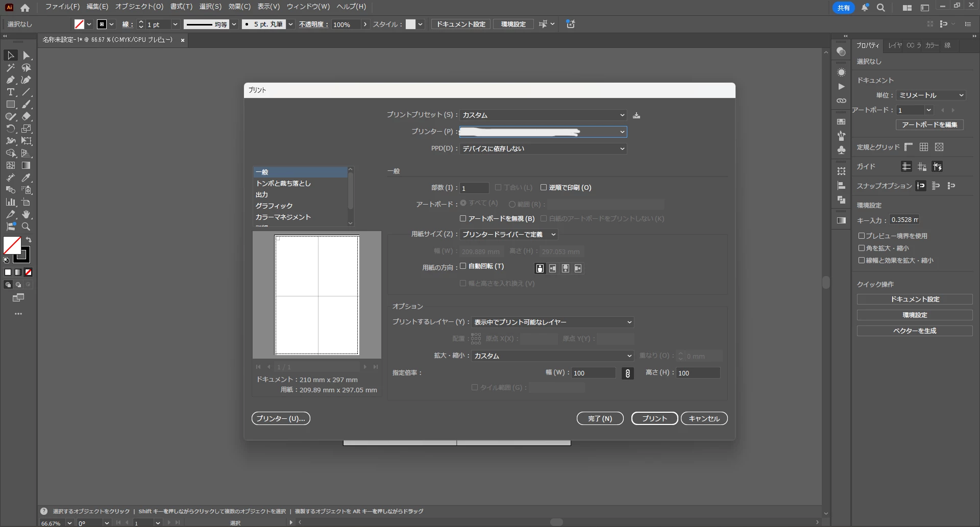Show transparency grid icon
Screen dimensions: 980x527
pyautogui.click(x=939, y=147)
